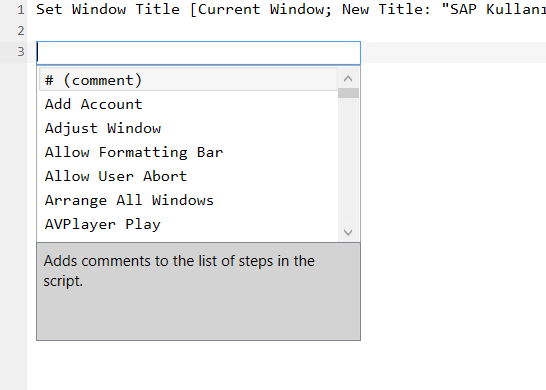The width and height of the screenshot is (546, 390).
Task: Pick the Adjust Window step
Action: (x=188, y=128)
